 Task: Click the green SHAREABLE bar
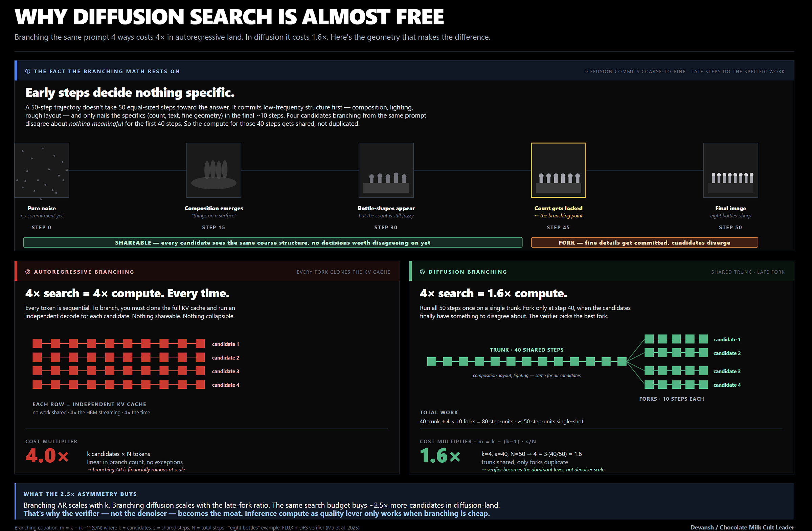272,242
